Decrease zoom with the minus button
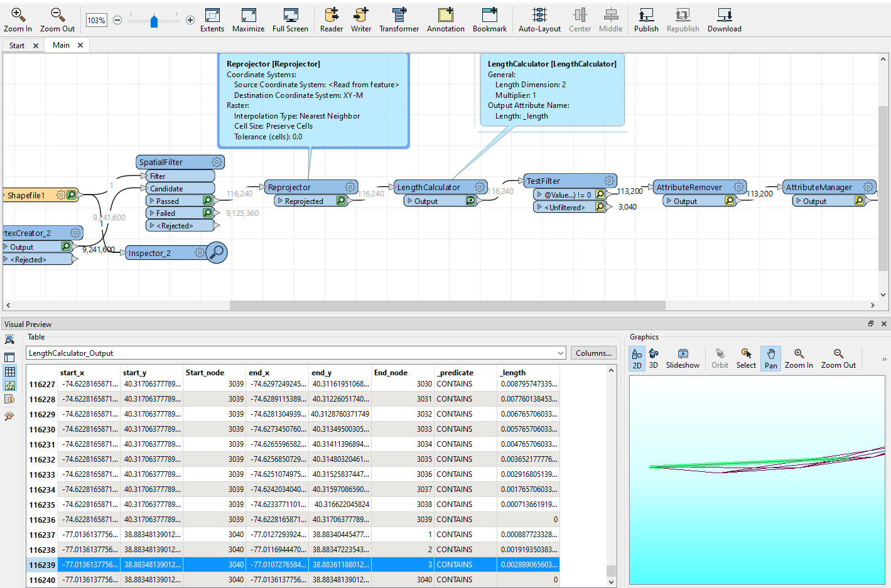The width and height of the screenshot is (891, 588). pyautogui.click(x=117, y=20)
